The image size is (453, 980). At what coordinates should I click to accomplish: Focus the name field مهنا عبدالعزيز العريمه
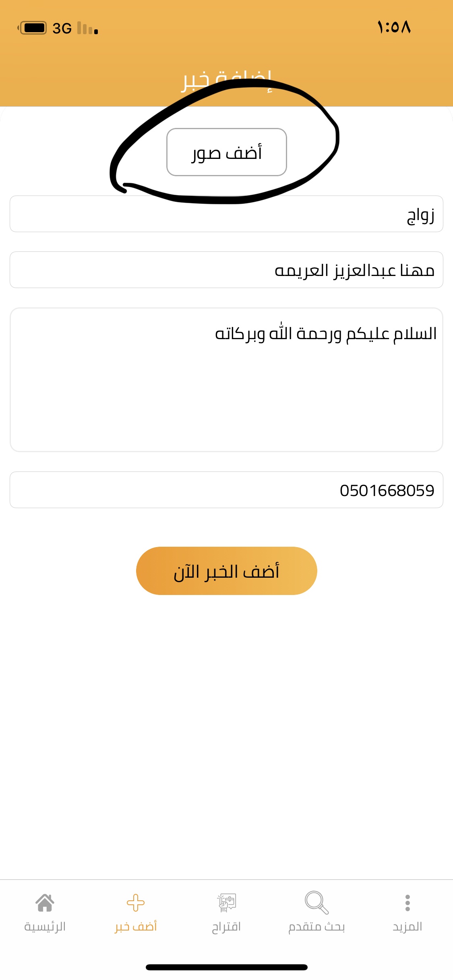coord(226,270)
